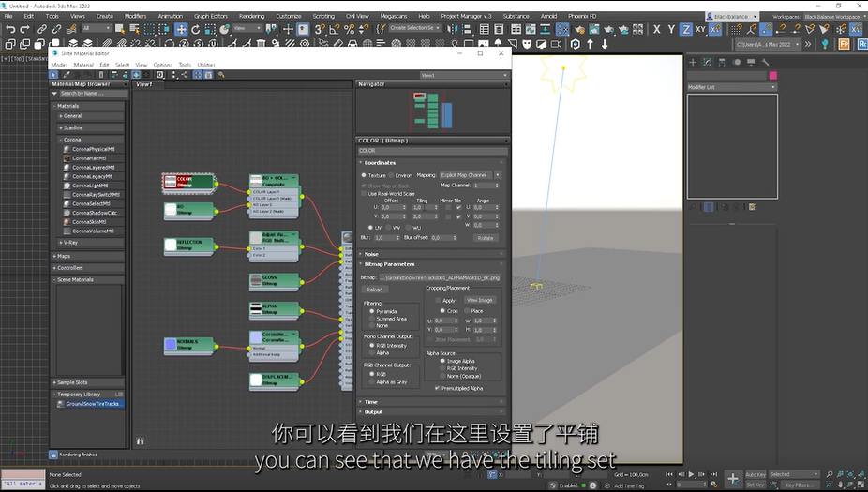Screen dimensions: 868x492
Task: Click the down arrow icon in second toolbar row
Action: click(605, 44)
